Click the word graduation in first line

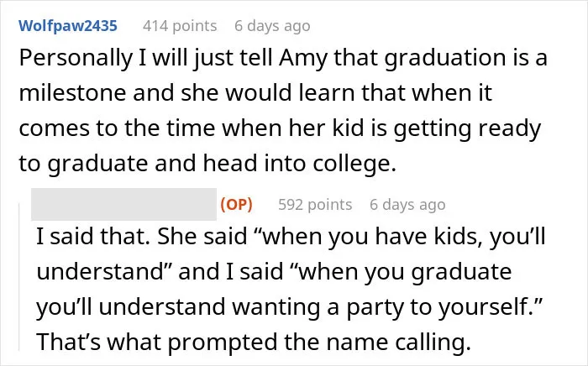(445, 59)
